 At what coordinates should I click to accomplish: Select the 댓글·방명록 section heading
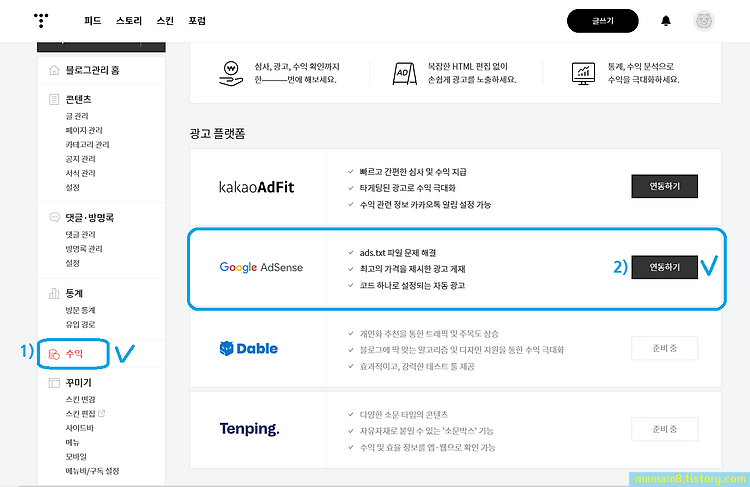(89, 218)
